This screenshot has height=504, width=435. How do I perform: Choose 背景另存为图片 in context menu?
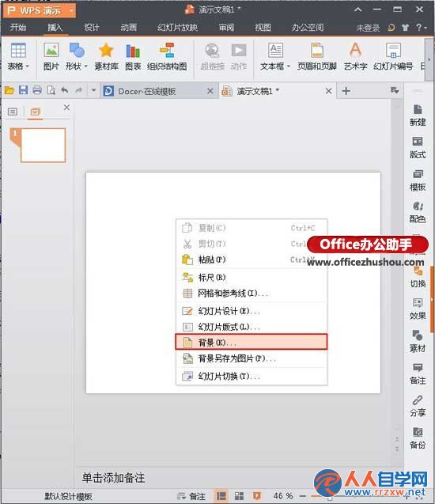pos(252,358)
